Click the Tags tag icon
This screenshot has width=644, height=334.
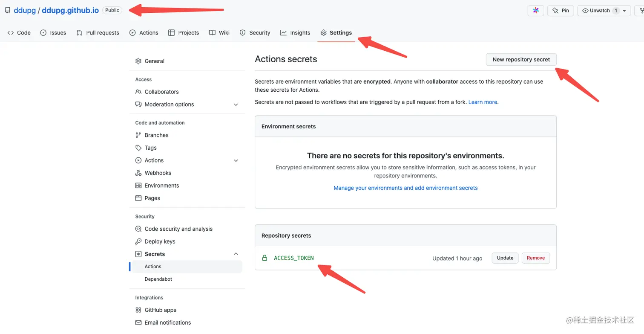(138, 148)
